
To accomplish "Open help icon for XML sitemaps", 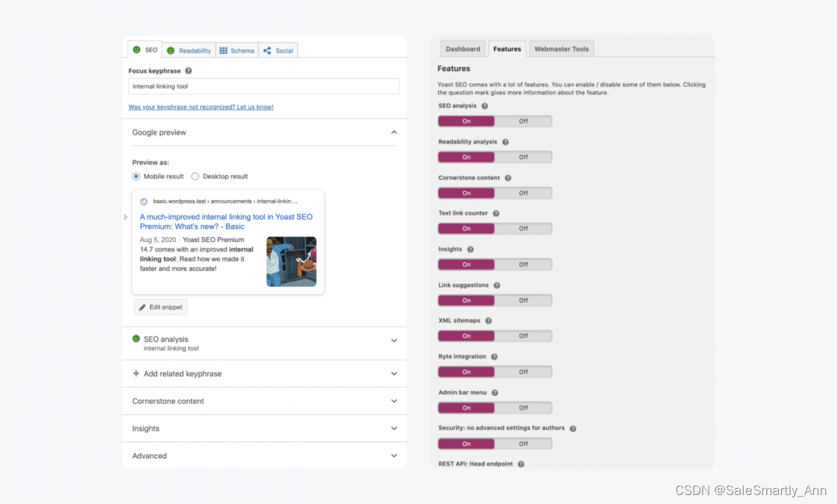I will pyautogui.click(x=488, y=321).
